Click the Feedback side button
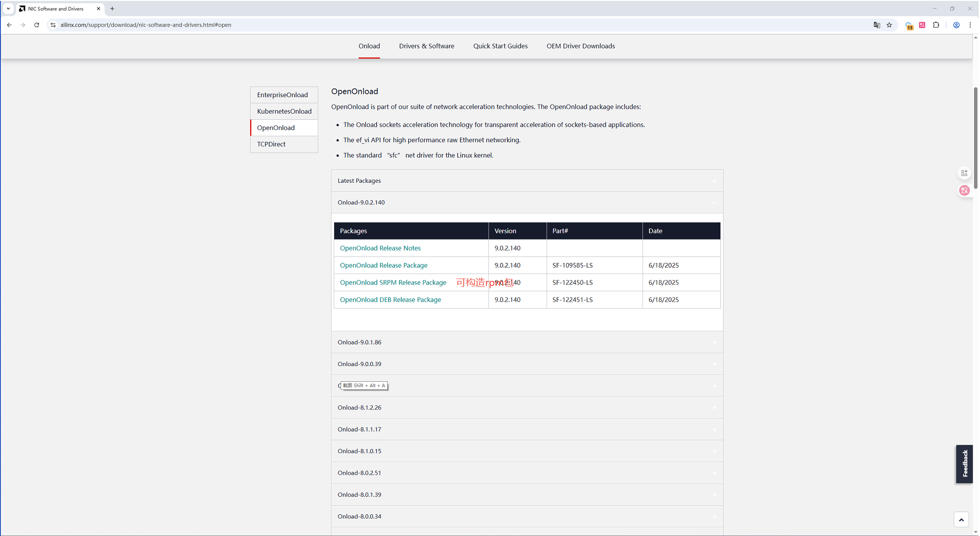The height and width of the screenshot is (536, 980). click(x=964, y=464)
